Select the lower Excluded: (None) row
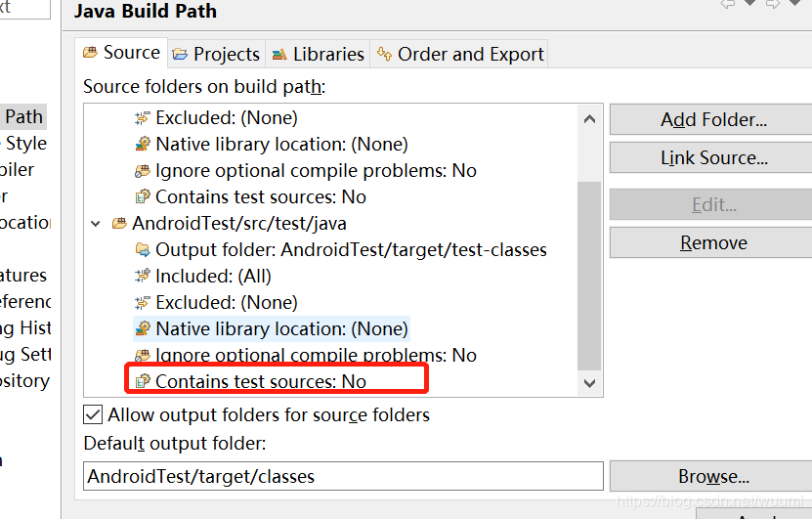 click(227, 303)
